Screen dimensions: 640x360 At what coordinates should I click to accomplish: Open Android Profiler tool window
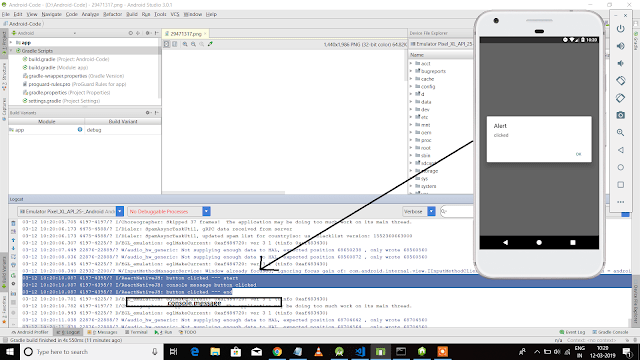point(30,332)
